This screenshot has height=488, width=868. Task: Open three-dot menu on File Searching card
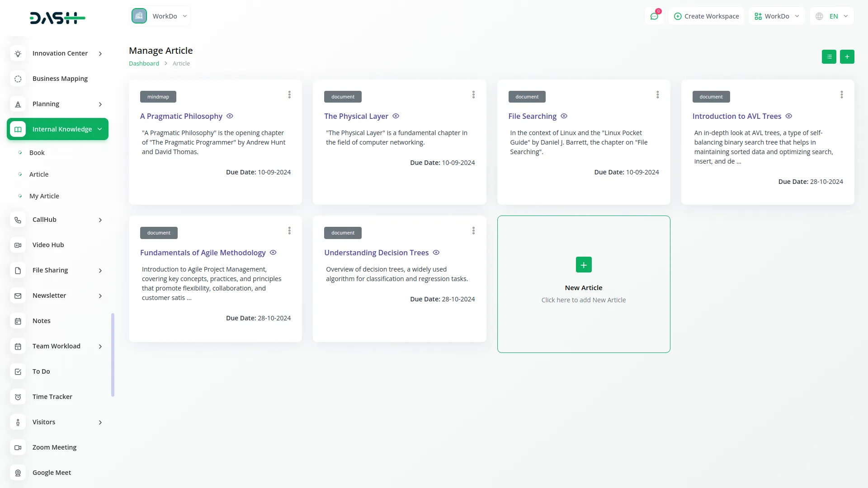pyautogui.click(x=657, y=95)
